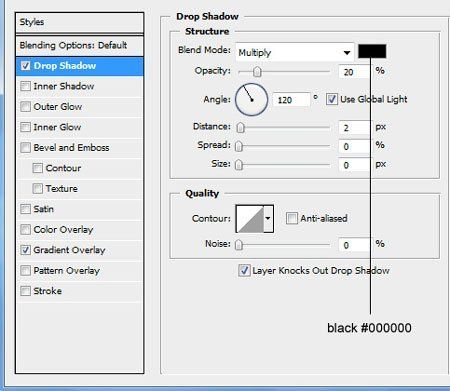Click the Noise value field
Screen dimensions: 450x391
(x=354, y=245)
